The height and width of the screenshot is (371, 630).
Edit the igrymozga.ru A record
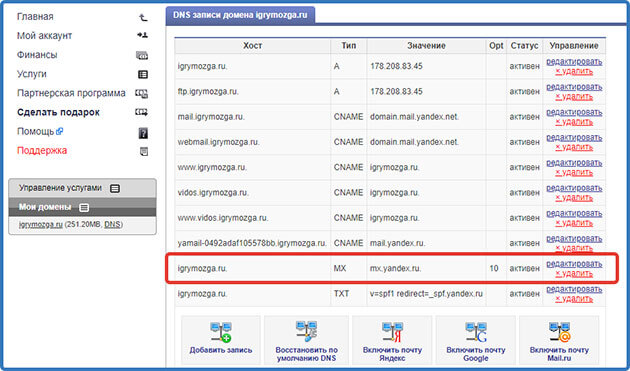coord(574,62)
